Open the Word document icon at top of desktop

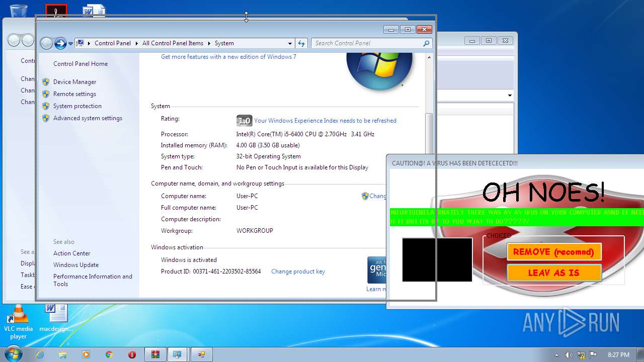(x=94, y=10)
